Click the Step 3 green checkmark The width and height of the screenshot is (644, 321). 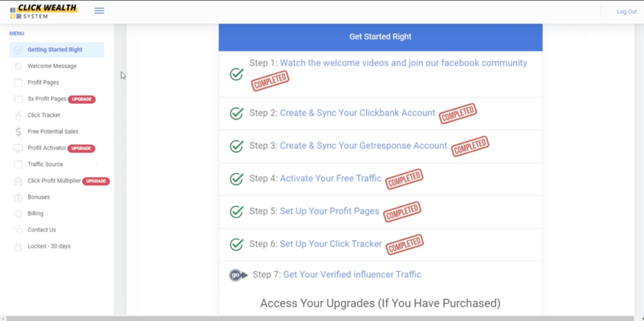click(236, 146)
